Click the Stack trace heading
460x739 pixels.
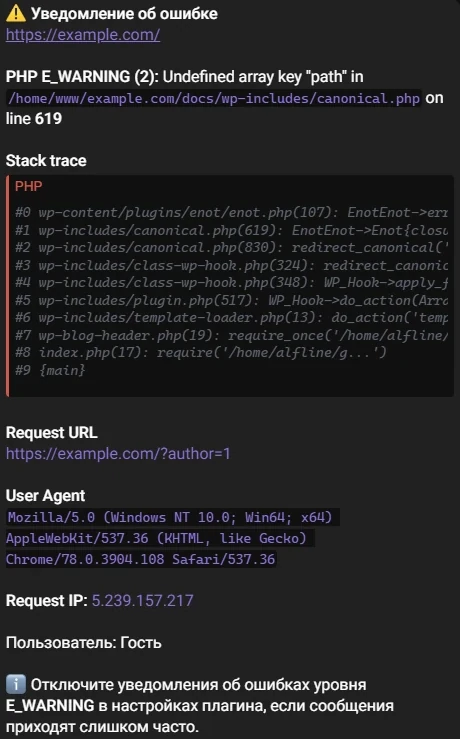tap(46, 161)
